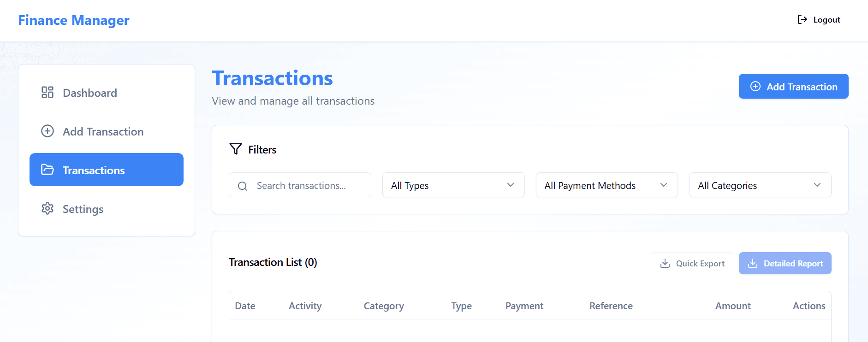Image resolution: width=868 pixels, height=342 pixels.
Task: Click the Add Transaction plus-circle sidebar icon
Action: [x=48, y=131]
